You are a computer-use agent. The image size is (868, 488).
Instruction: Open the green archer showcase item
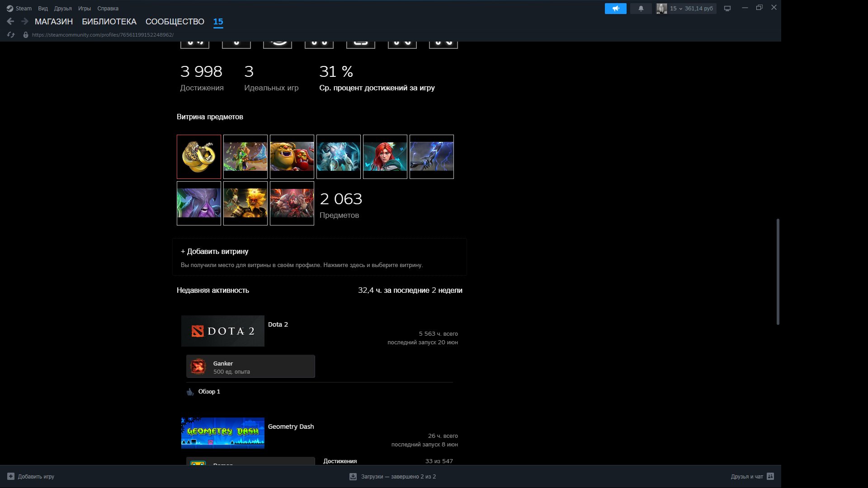[x=245, y=157]
